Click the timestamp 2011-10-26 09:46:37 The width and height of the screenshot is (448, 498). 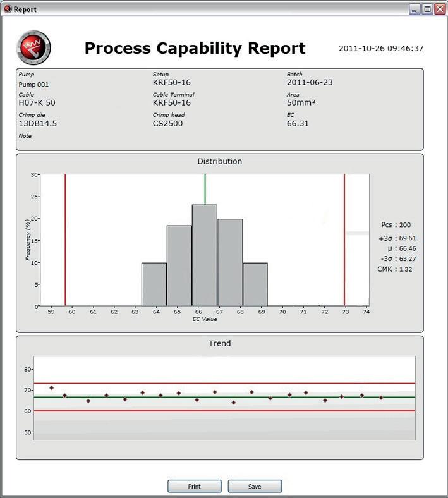click(x=381, y=48)
